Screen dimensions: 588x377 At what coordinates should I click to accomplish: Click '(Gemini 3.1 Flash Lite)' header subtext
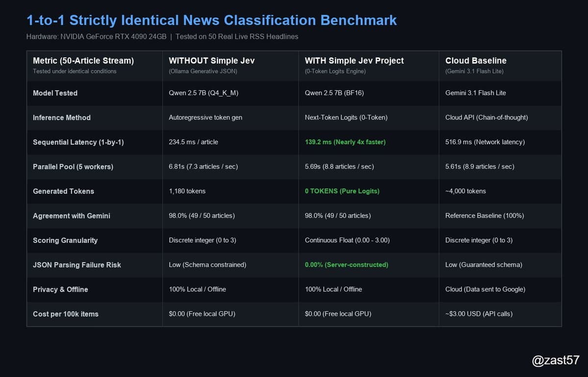(474, 71)
